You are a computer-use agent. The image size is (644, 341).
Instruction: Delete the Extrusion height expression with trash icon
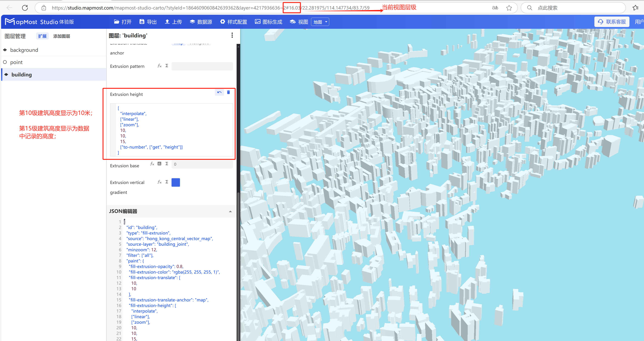coord(228,92)
